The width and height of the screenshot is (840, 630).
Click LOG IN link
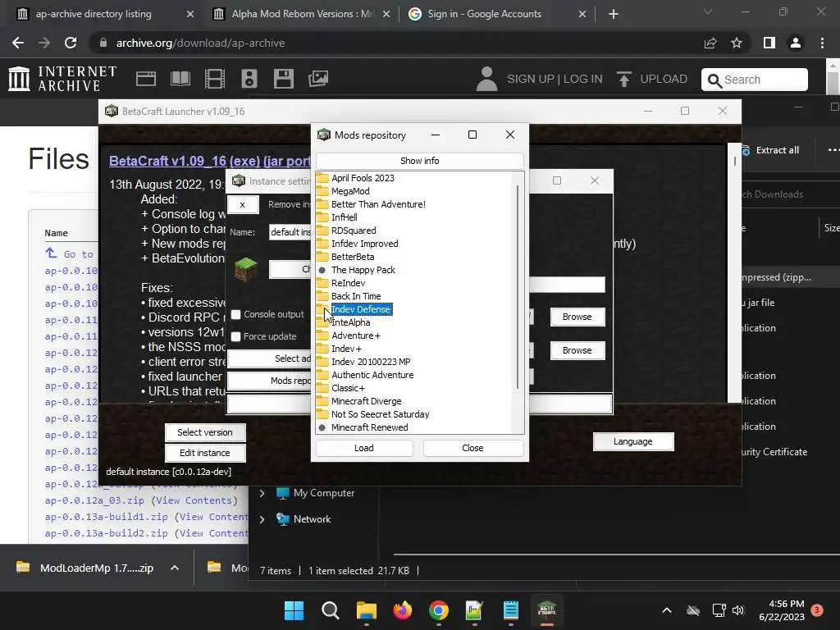[583, 80]
